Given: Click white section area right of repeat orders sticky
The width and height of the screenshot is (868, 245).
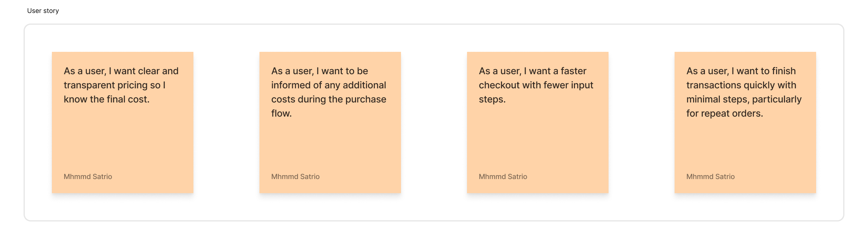Looking at the screenshot, I should point(830,122).
